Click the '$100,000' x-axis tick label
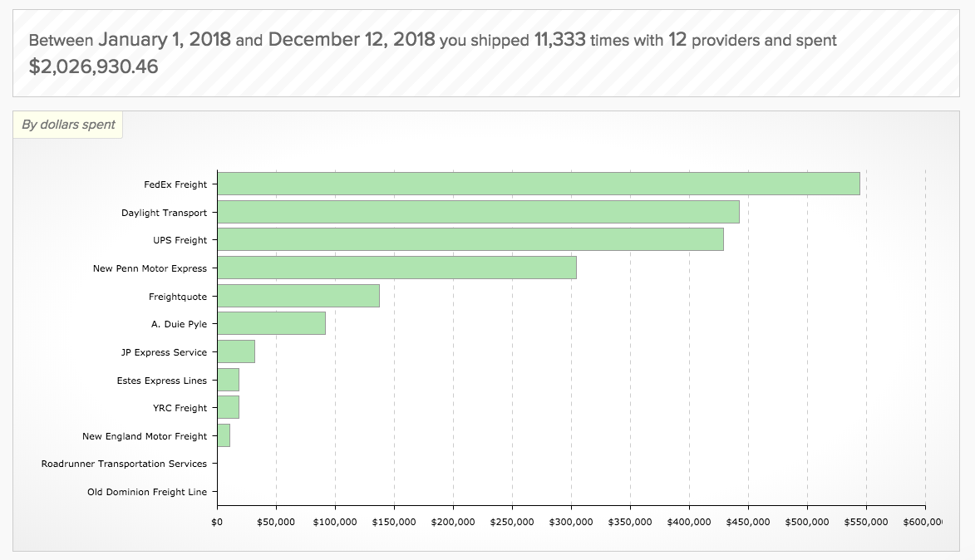 (335, 522)
